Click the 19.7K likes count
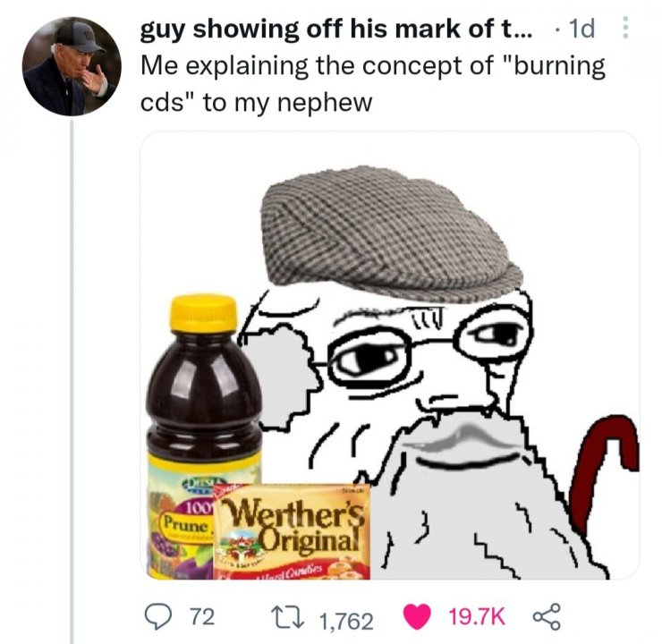662x644 pixels. pos(476,617)
